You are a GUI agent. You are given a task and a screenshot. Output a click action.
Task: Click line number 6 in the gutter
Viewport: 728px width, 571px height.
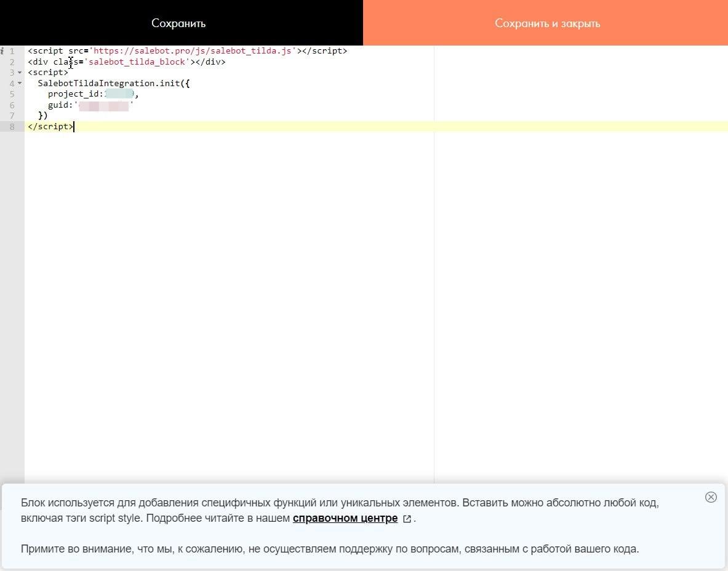coord(12,105)
